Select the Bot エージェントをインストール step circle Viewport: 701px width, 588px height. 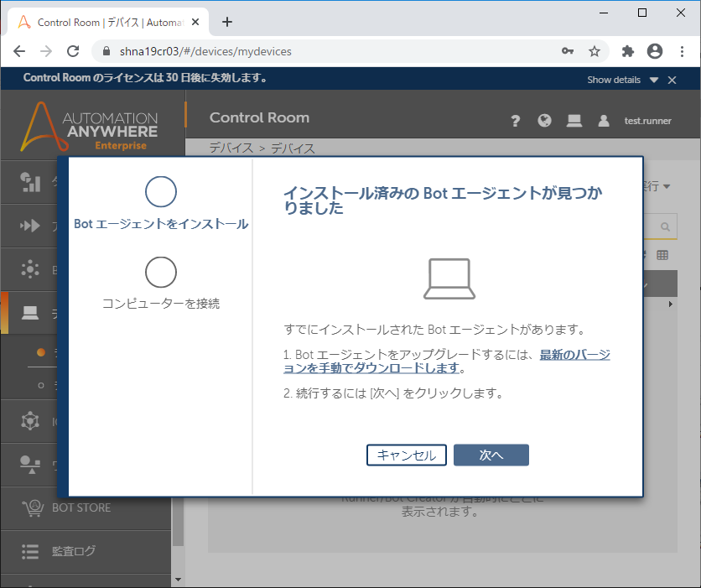tap(161, 192)
